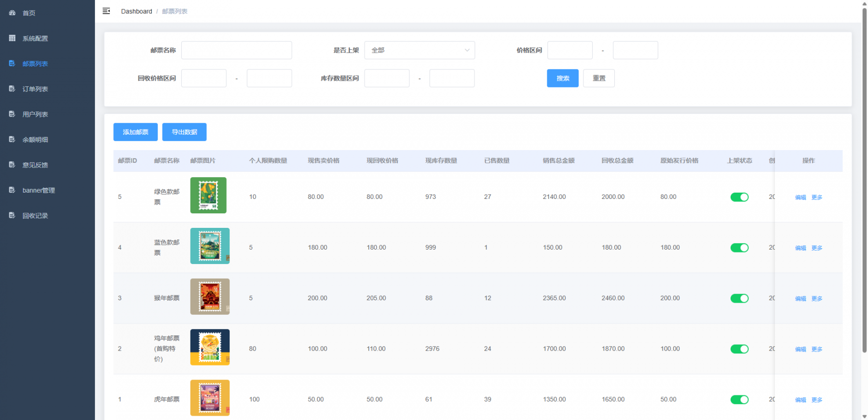The height and width of the screenshot is (420, 868).
Task: Click the 余额明细 sidebar icon
Action: (12, 140)
